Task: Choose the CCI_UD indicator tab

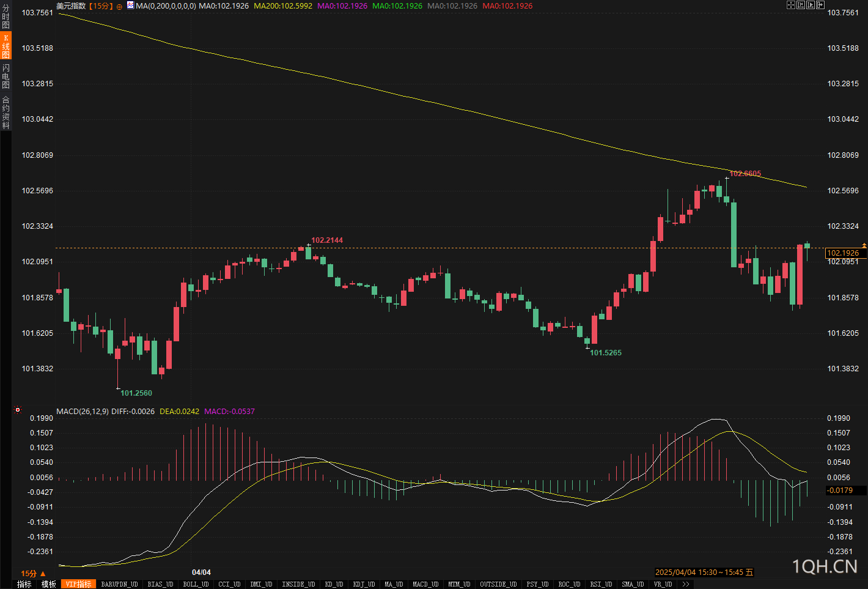Action: [x=229, y=584]
